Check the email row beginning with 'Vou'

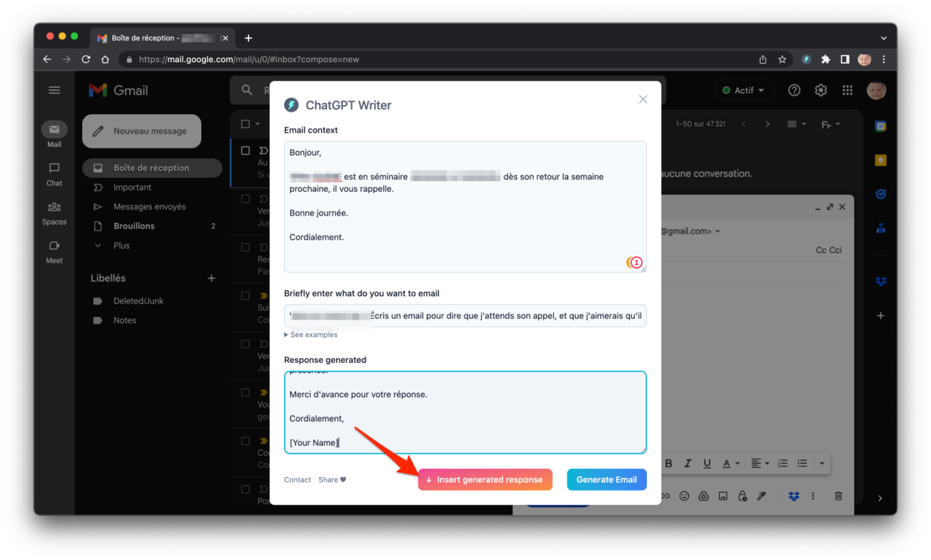[x=246, y=393]
